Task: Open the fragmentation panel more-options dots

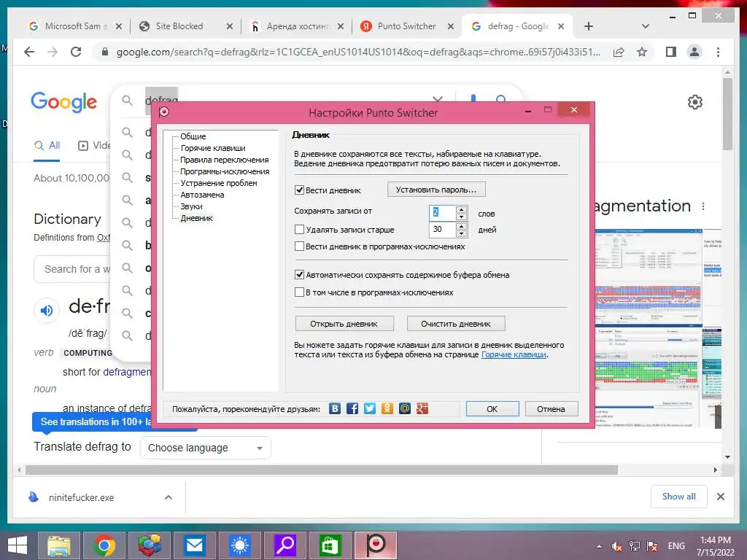Action: pyautogui.click(x=703, y=206)
